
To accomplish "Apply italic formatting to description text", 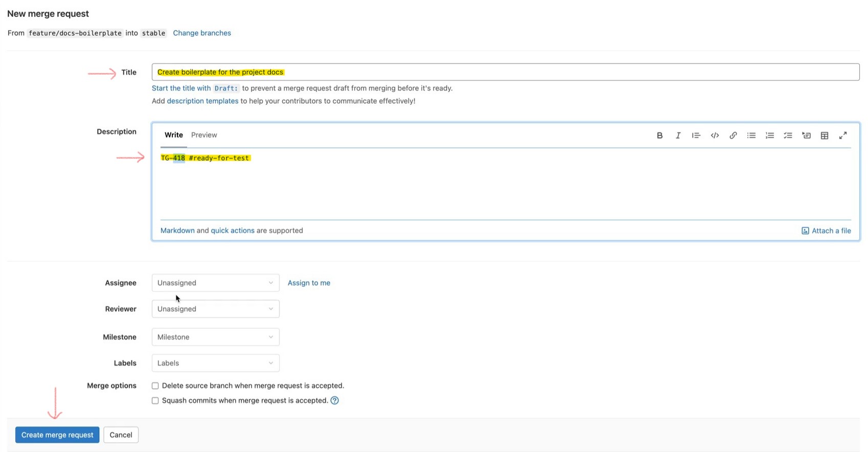I will [x=678, y=135].
